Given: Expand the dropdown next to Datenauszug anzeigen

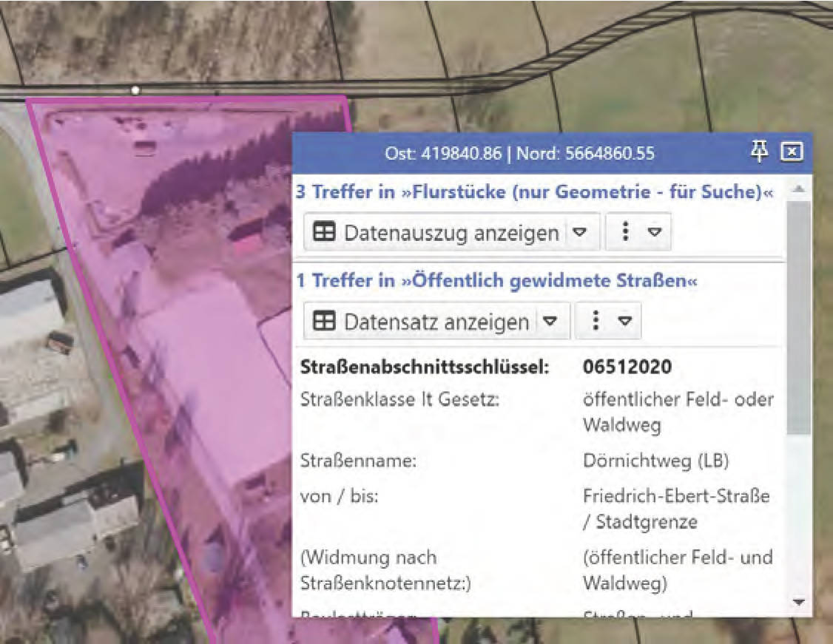Looking at the screenshot, I should (580, 231).
